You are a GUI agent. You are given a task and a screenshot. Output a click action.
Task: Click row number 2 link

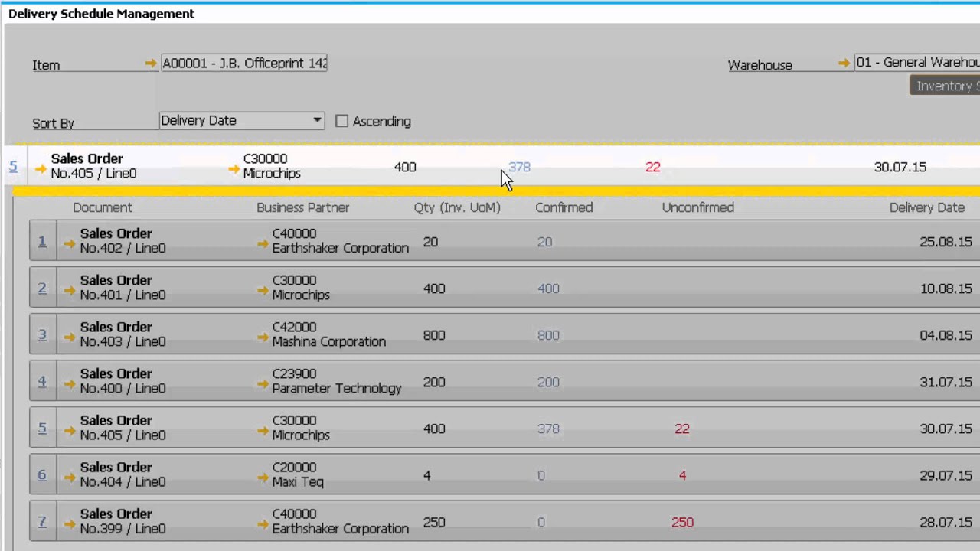point(42,288)
